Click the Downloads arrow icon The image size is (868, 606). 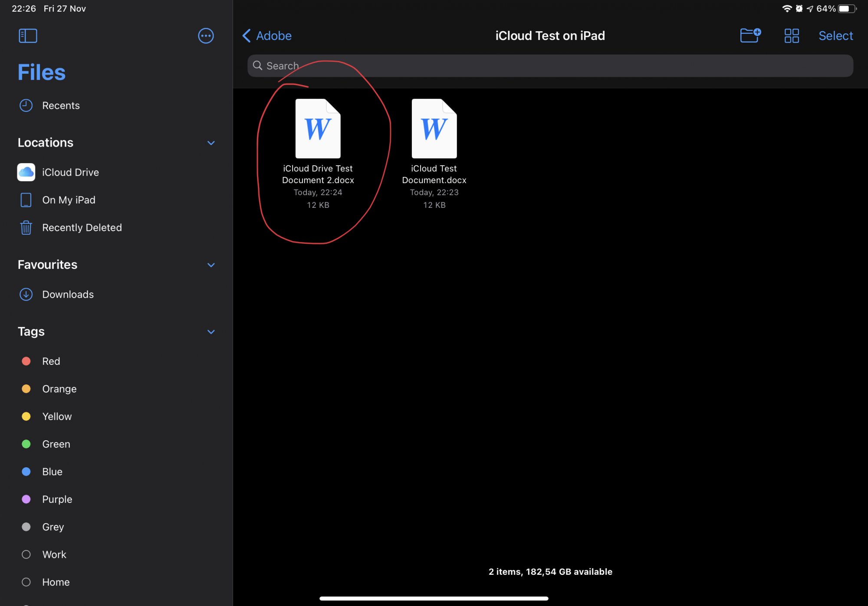tap(26, 295)
